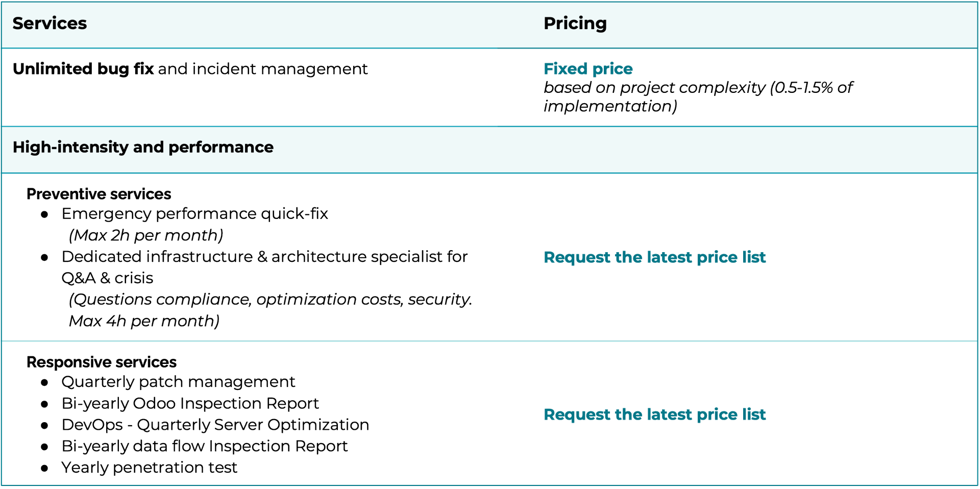
Task: Click the "Services" column header
Action: [x=50, y=23]
